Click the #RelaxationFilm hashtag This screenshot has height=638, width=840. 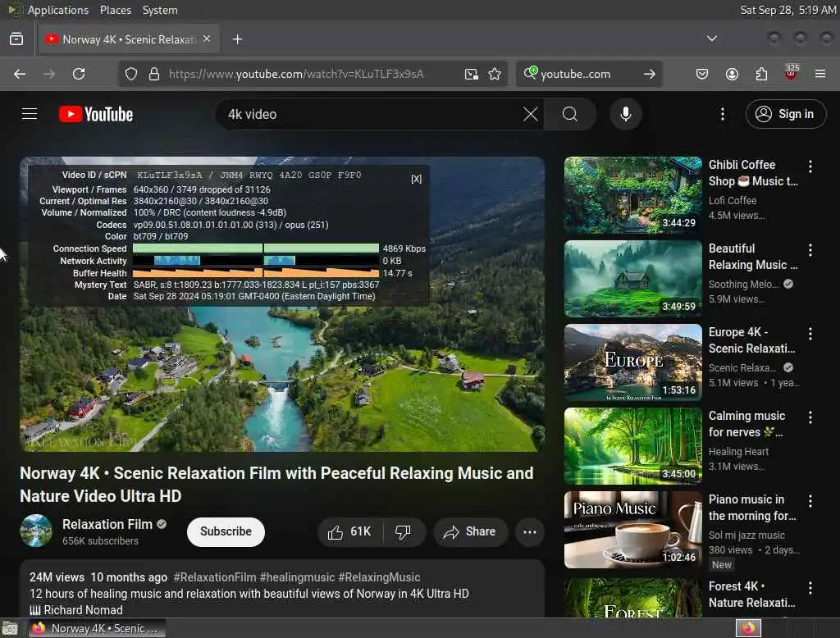tap(215, 577)
